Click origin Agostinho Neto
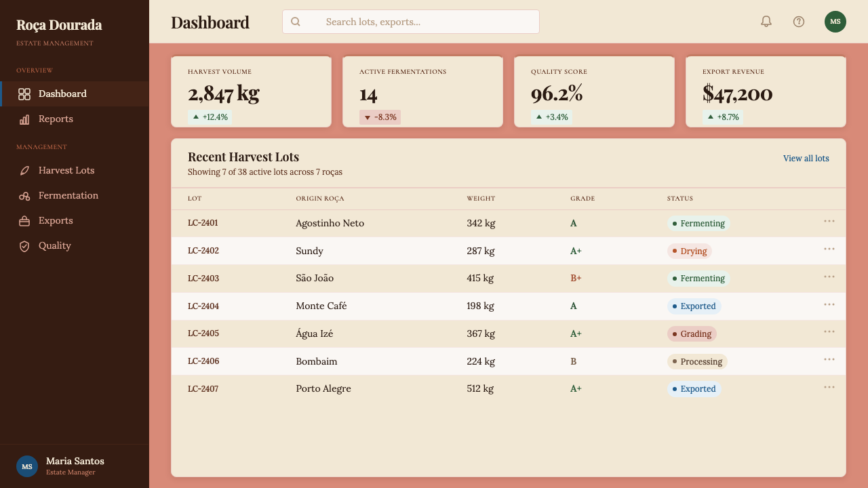The image size is (868, 488). click(x=330, y=223)
